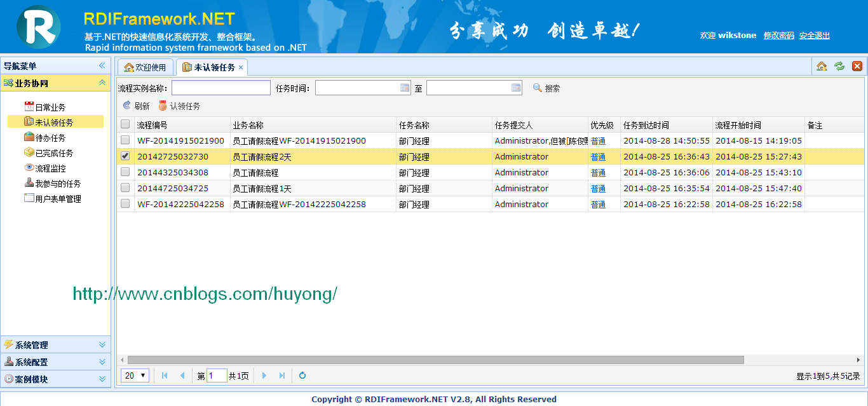Viewport: 868px width, 406px height.
Task: Sort by 流程开始时间 column header
Action: [759, 125]
